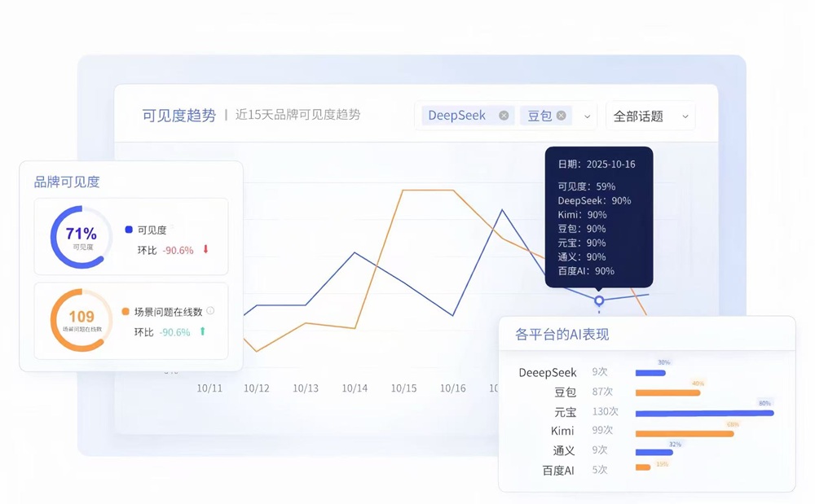Click the DeeepSeek label in the platform list
This screenshot has height=504, width=815.
point(548,372)
